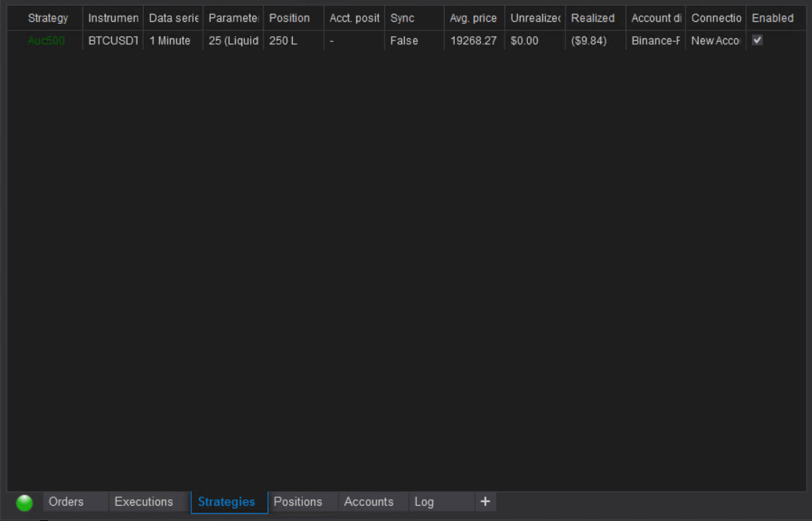
Task: Click the Unrealized column header
Action: pos(535,18)
